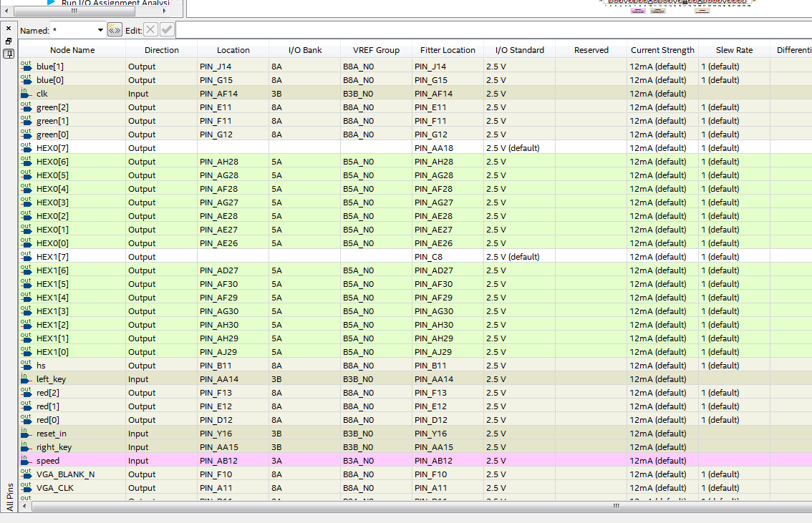Click the Fitter Location column header
This screenshot has height=523, width=812.
(448, 50)
